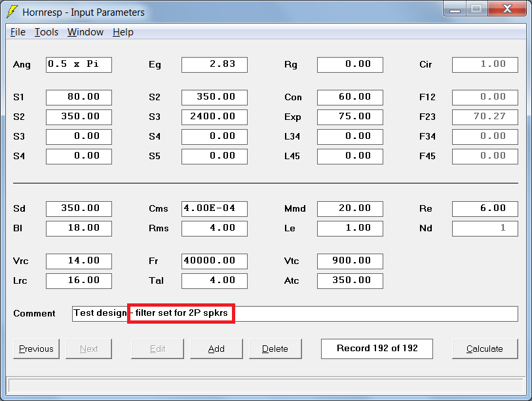The image size is (532, 401).
Task: Click the Previous button
Action: (36, 349)
